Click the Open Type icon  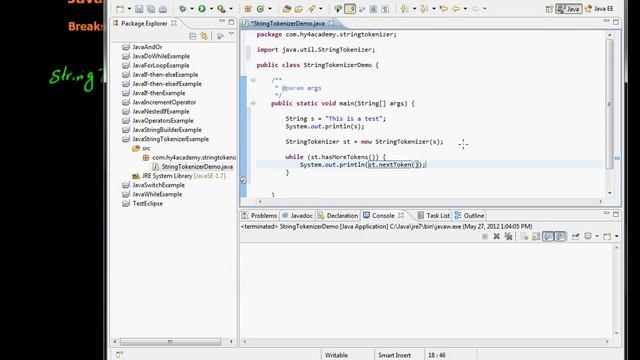coord(287,9)
